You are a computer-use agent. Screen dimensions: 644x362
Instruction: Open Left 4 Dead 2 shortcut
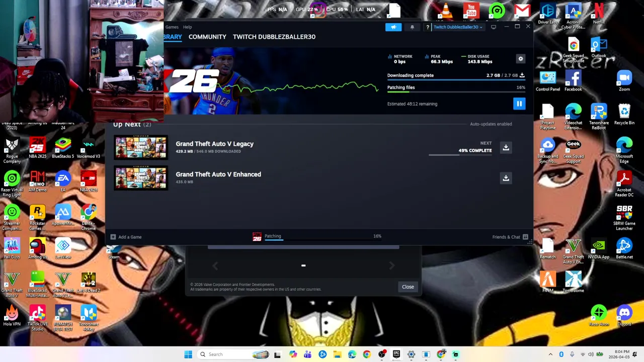point(89,283)
